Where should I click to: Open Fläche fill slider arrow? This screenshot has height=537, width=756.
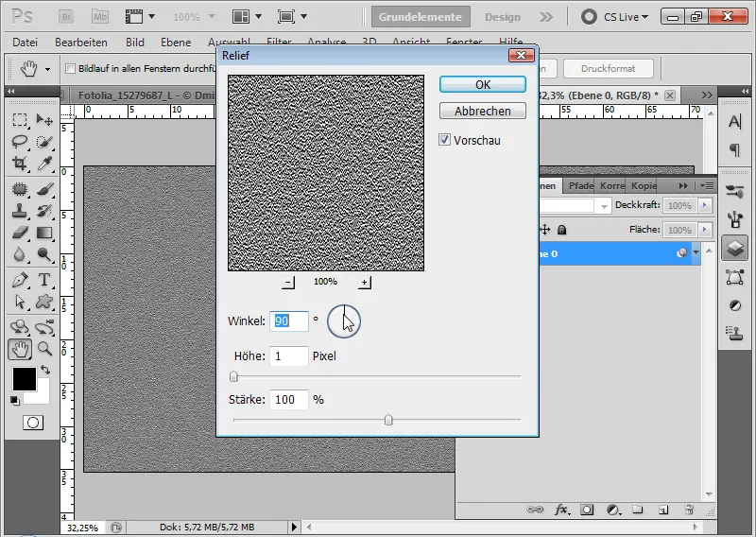tap(705, 230)
